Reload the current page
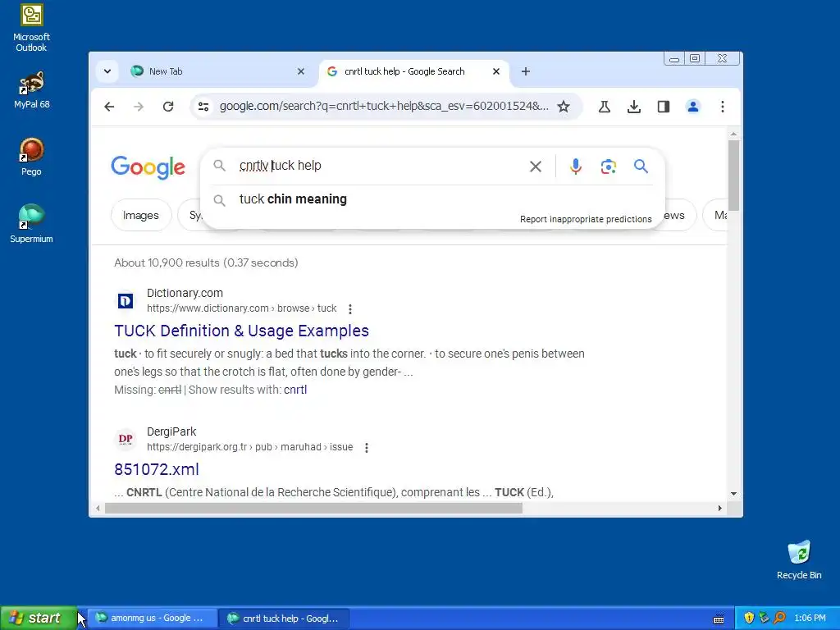The image size is (840, 630). pos(168,107)
